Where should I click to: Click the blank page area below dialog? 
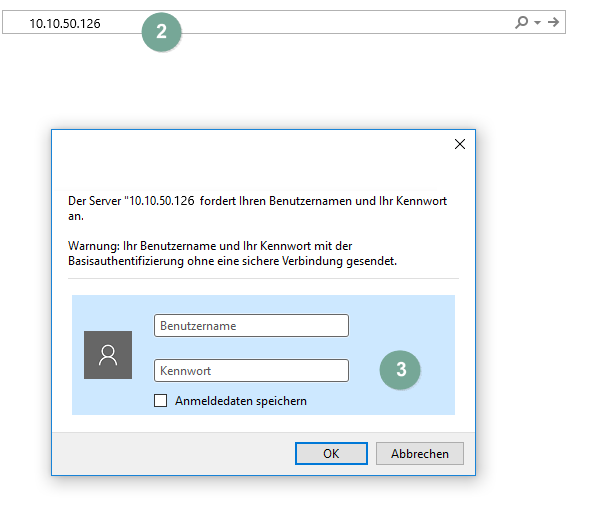(300, 503)
